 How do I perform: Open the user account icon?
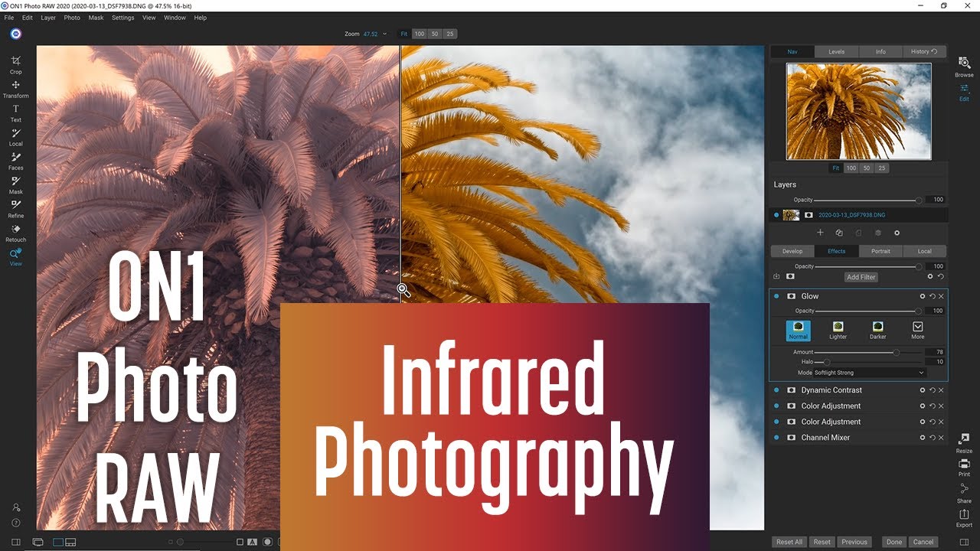[x=16, y=507]
